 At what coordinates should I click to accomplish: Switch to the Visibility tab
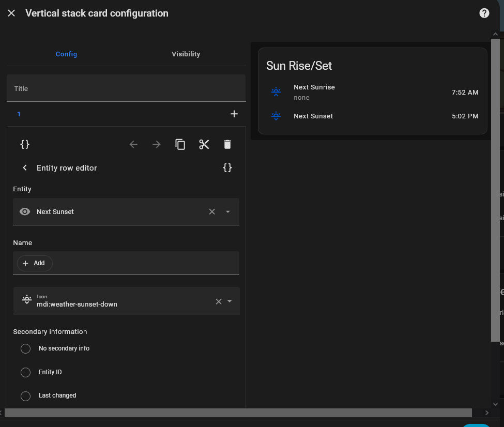pos(186,54)
